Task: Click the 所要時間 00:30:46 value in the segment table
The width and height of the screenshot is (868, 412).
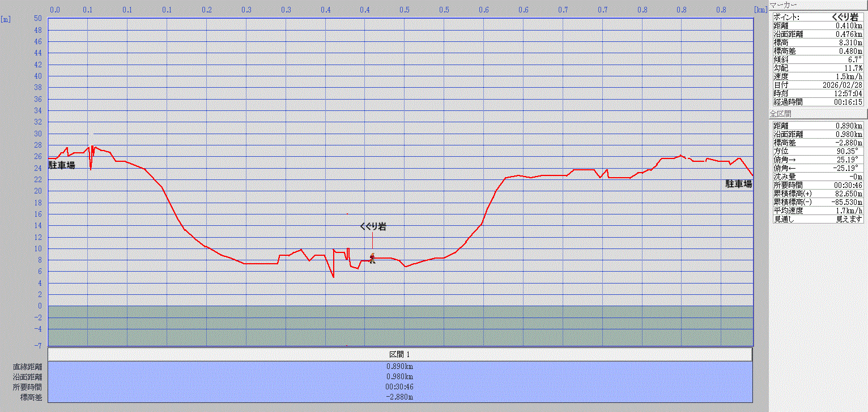Action: point(399,387)
